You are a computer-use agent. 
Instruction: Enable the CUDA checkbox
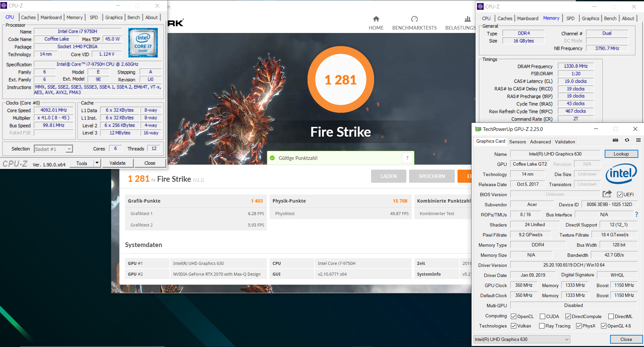click(542, 316)
